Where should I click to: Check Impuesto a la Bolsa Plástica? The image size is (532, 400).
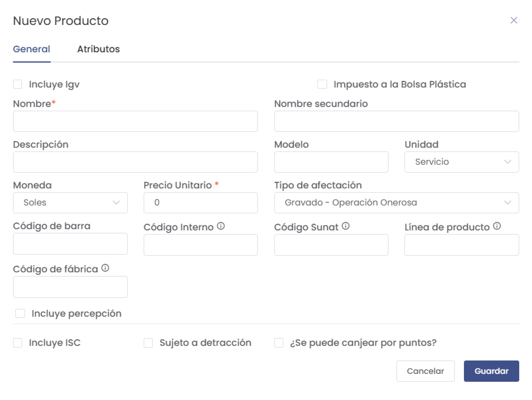click(x=322, y=84)
